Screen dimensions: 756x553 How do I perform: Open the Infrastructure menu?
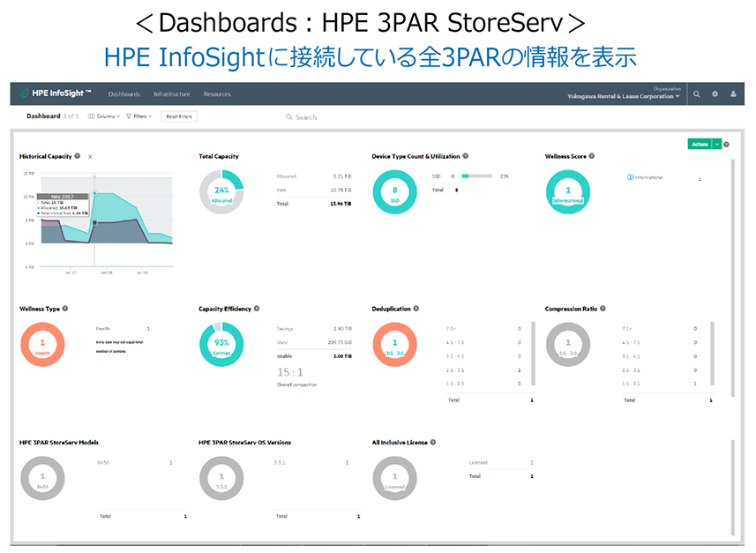172,94
